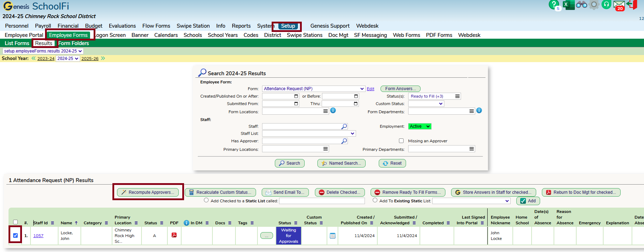Open the Employment Active dropdown
The height and width of the screenshot is (252, 644).
click(x=420, y=126)
